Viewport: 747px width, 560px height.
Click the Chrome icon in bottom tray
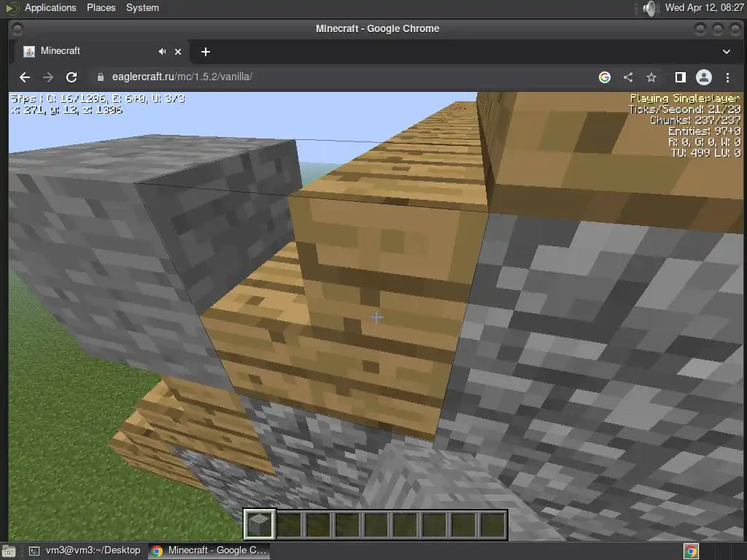(x=691, y=551)
